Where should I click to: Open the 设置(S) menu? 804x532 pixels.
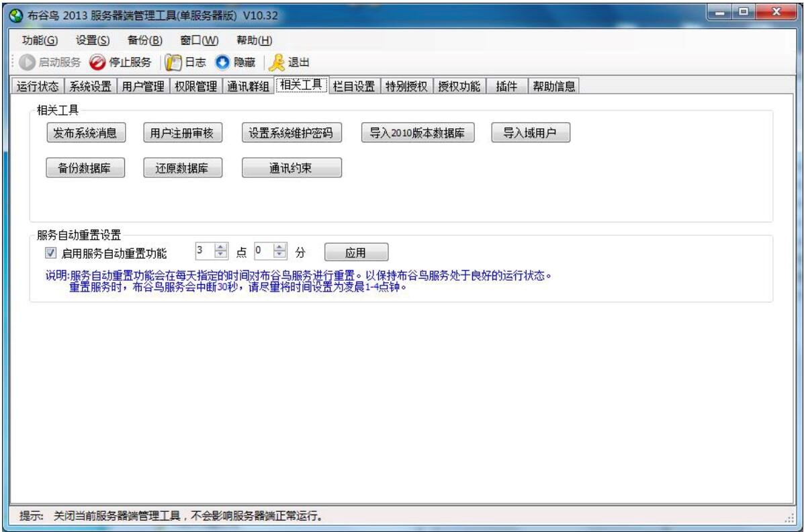point(92,40)
